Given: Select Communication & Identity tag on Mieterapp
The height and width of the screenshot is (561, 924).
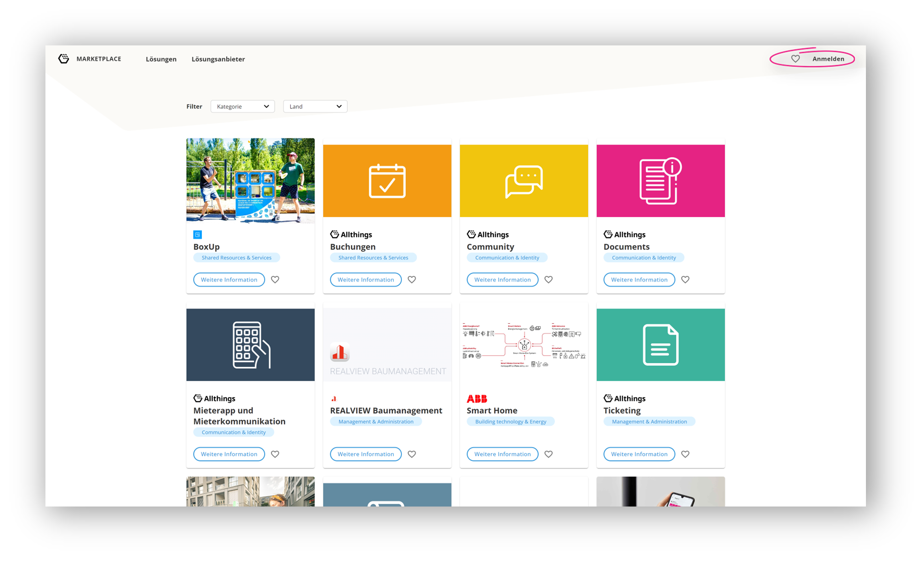Looking at the screenshot, I should click(x=233, y=432).
